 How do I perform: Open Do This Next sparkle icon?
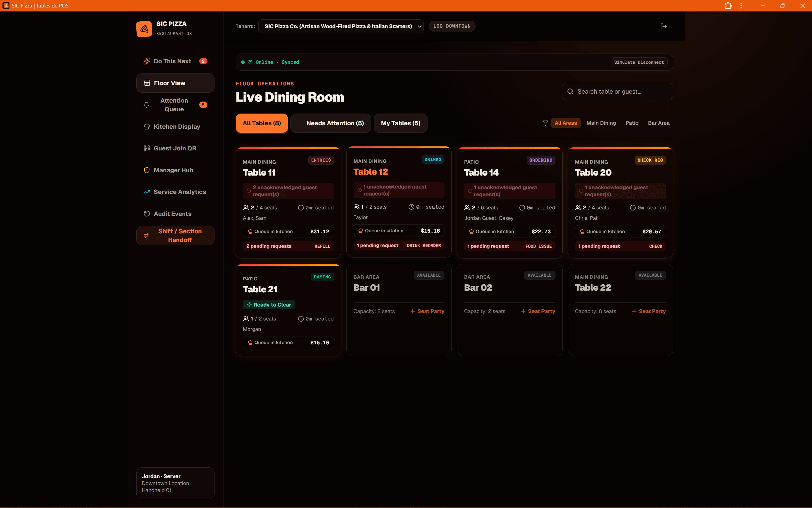147,61
